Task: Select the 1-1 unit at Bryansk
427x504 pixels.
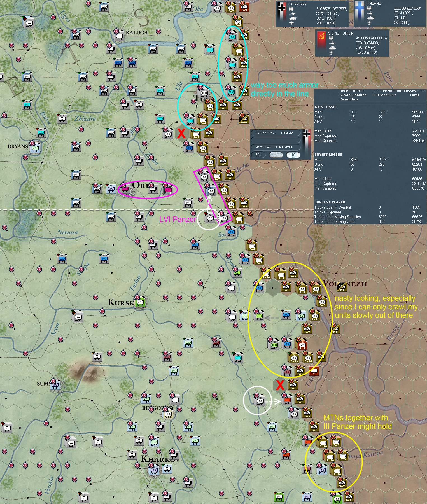Action: (x=35, y=148)
